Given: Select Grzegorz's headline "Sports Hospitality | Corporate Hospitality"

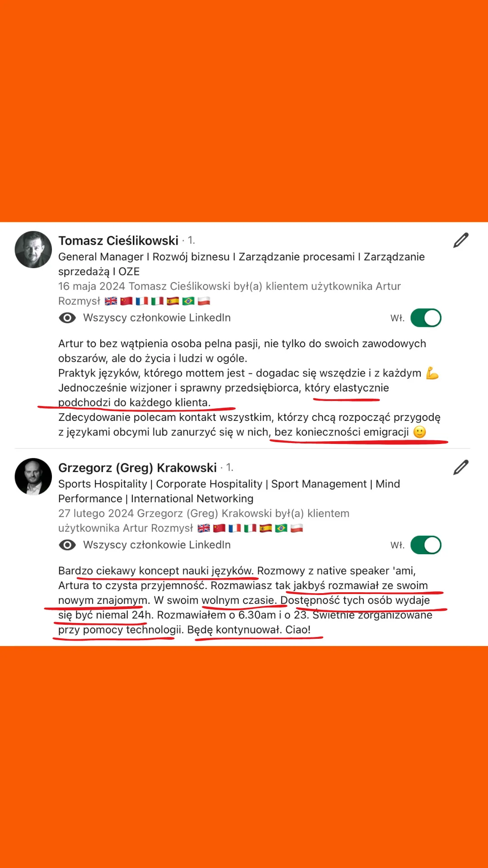Looking at the screenshot, I should click(x=160, y=484).
